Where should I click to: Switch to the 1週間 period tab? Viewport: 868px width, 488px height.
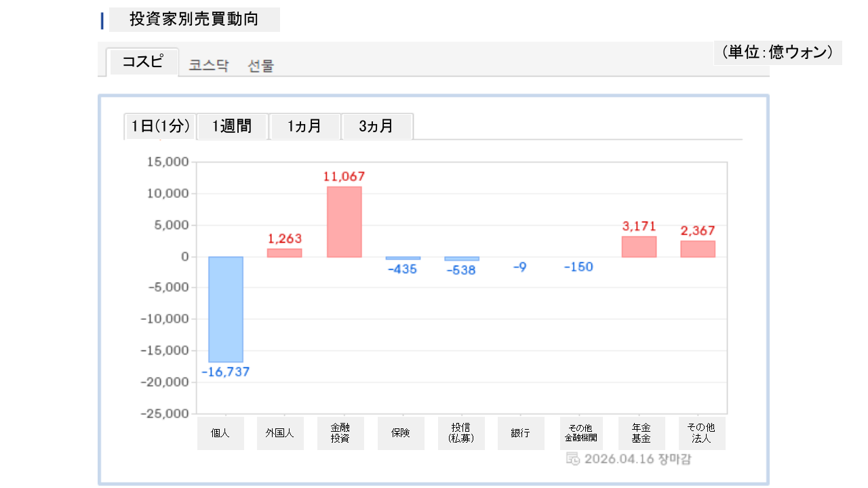click(x=232, y=126)
